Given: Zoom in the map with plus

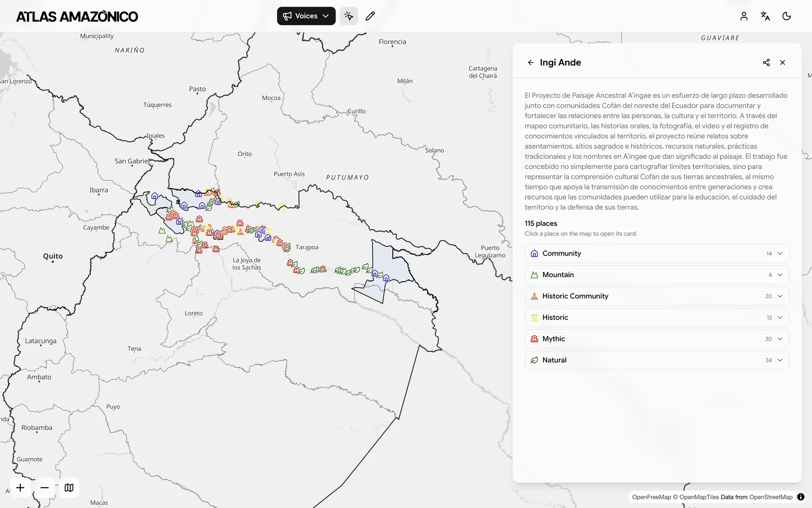Looking at the screenshot, I should tap(20, 488).
